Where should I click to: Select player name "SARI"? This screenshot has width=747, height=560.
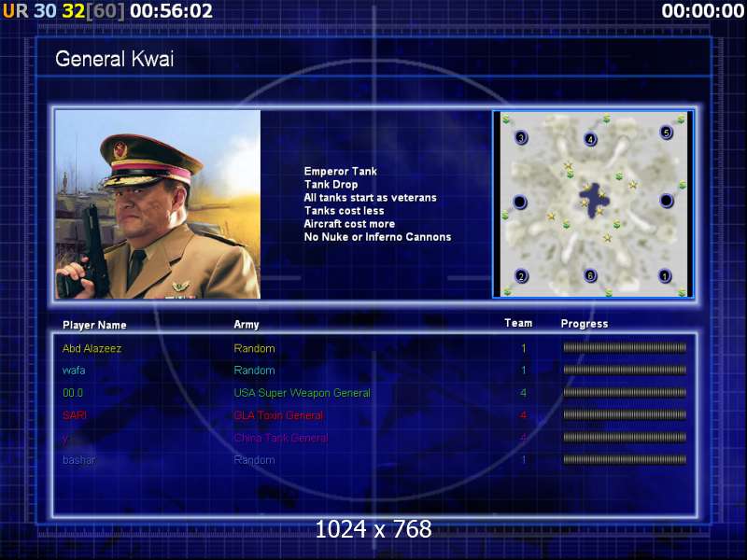pyautogui.click(x=75, y=415)
